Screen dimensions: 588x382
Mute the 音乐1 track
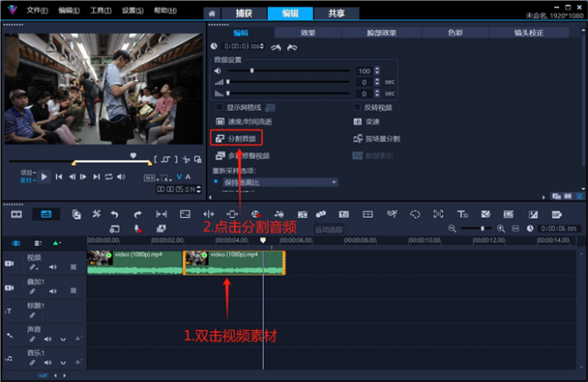(x=48, y=362)
